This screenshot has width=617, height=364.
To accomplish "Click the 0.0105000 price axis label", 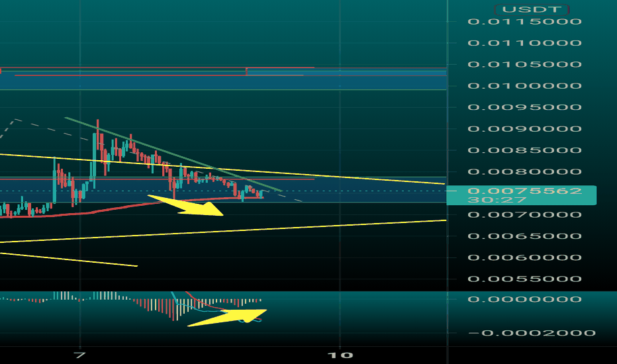I will (x=524, y=64).
